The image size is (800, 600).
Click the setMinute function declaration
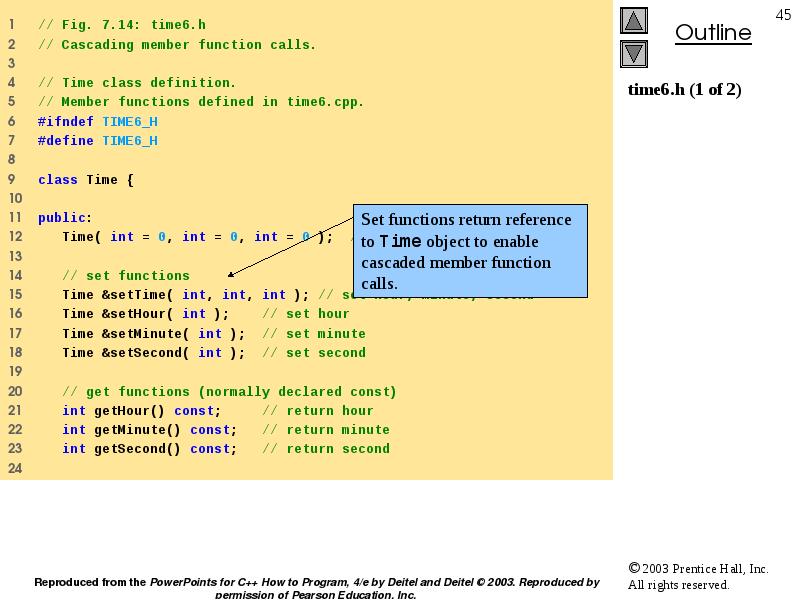[153, 334]
